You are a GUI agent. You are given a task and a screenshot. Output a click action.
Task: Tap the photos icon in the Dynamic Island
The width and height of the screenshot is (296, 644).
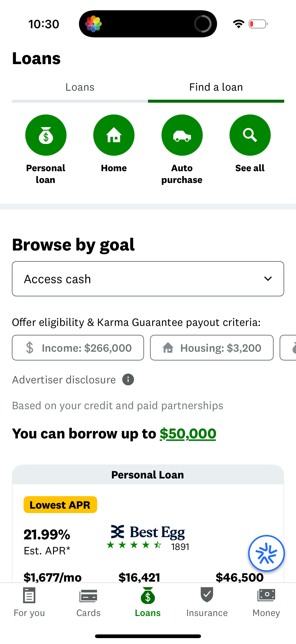94,23
